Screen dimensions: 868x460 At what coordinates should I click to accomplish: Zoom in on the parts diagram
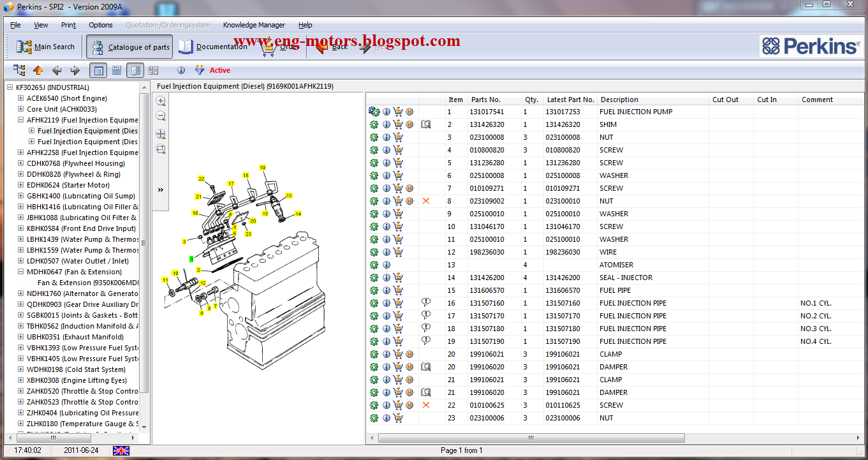point(161,101)
